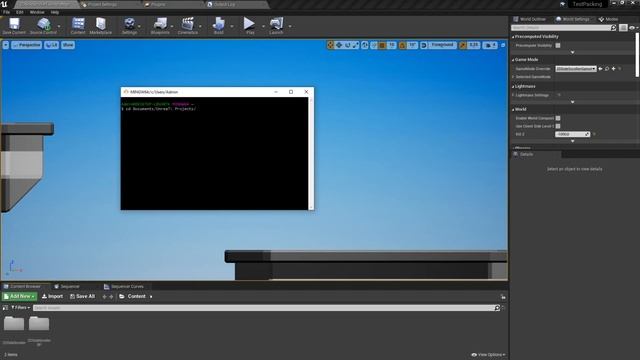Toggle grid snapping in the viewport toolbar

point(382,45)
